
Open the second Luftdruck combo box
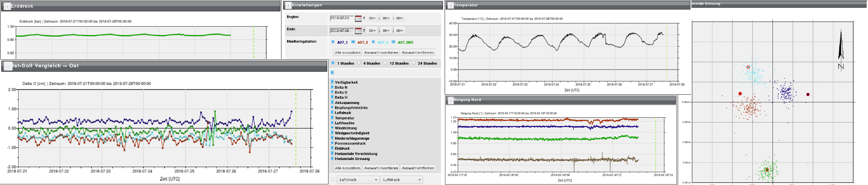(402, 180)
